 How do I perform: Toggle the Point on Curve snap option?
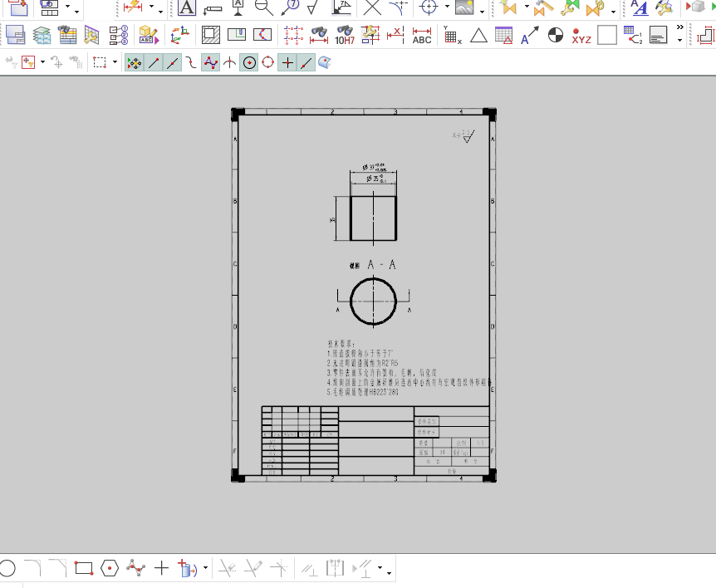click(306, 62)
